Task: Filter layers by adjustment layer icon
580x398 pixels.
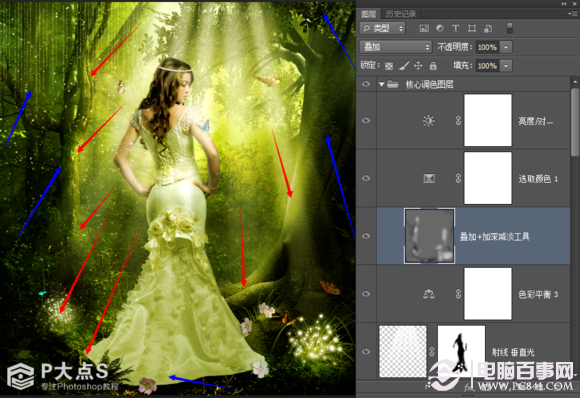Action: point(439,28)
